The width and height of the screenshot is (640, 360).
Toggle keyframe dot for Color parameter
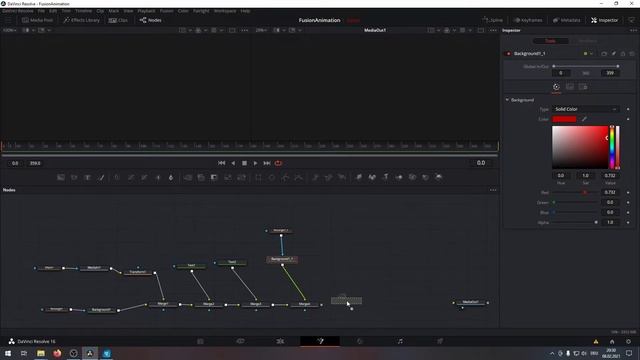pyautogui.click(x=628, y=119)
